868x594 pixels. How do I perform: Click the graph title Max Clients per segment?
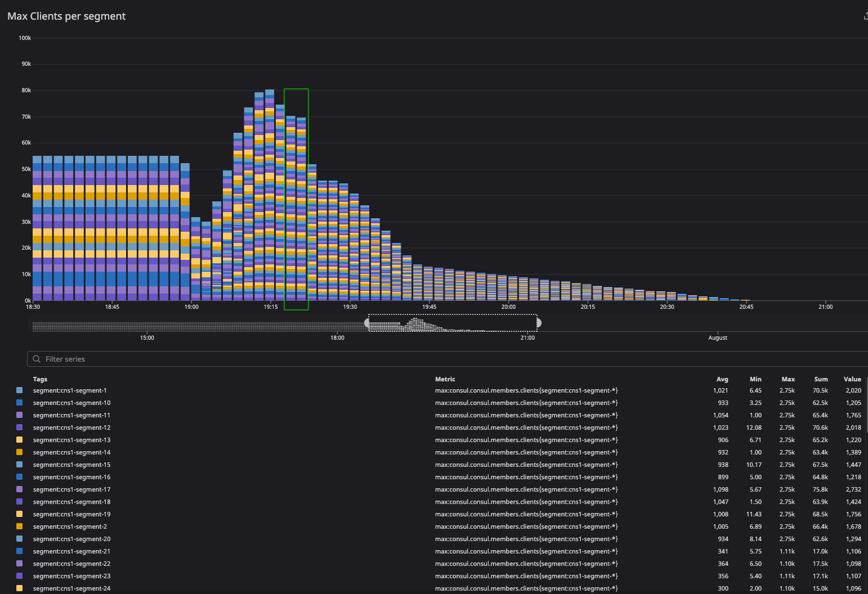[x=66, y=16]
